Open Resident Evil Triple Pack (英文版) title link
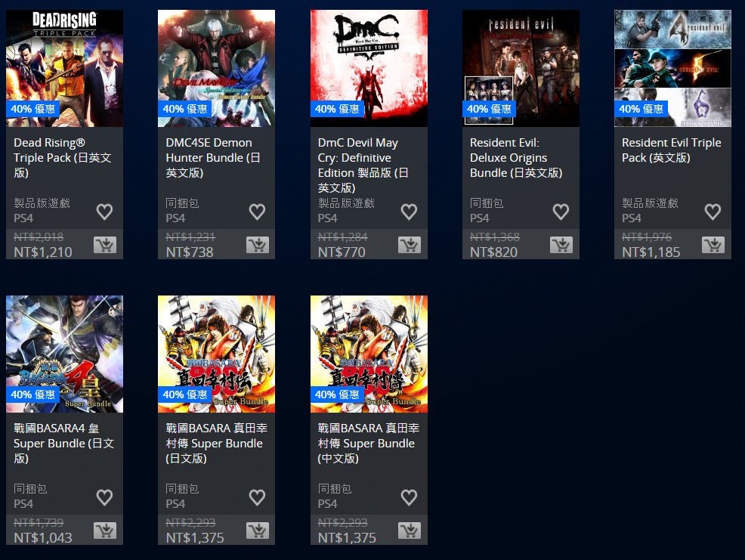 click(x=672, y=150)
